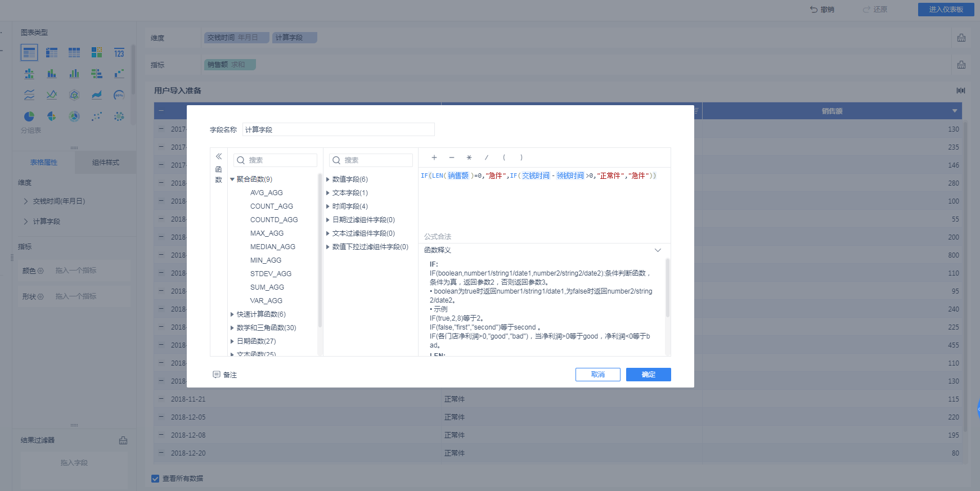Image resolution: width=980 pixels, height=491 pixels.
Task: Select the detail table chart type
Action: (74, 52)
